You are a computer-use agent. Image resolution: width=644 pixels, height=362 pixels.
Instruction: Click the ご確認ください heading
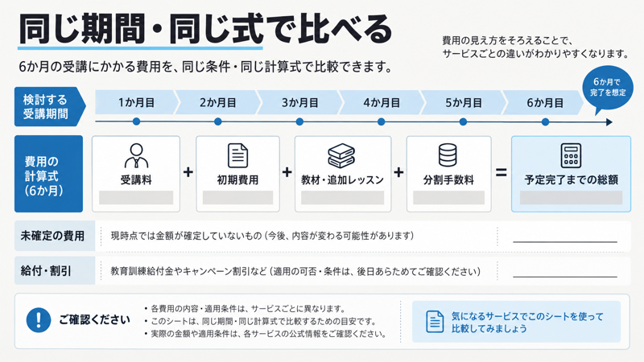(x=94, y=319)
